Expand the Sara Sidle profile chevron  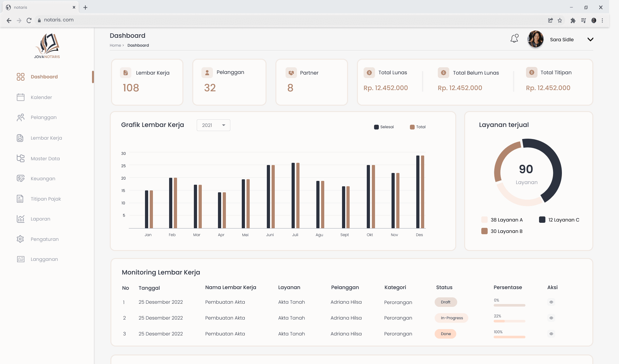(x=590, y=39)
